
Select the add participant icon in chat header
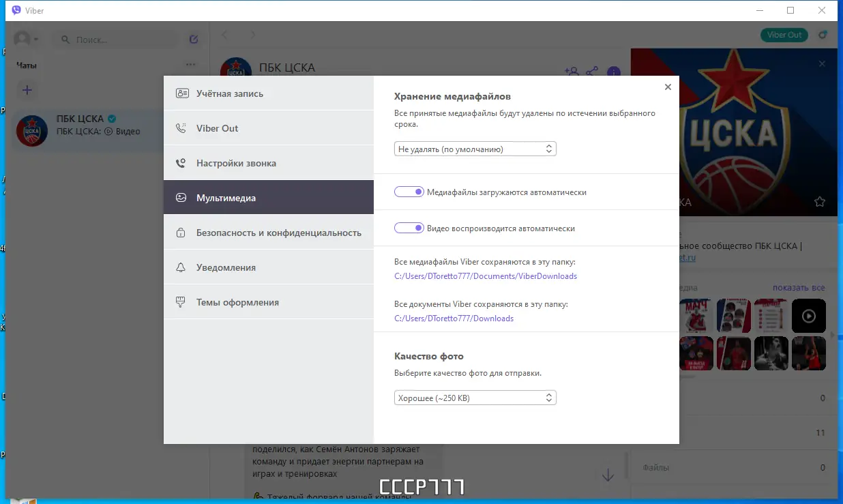572,71
